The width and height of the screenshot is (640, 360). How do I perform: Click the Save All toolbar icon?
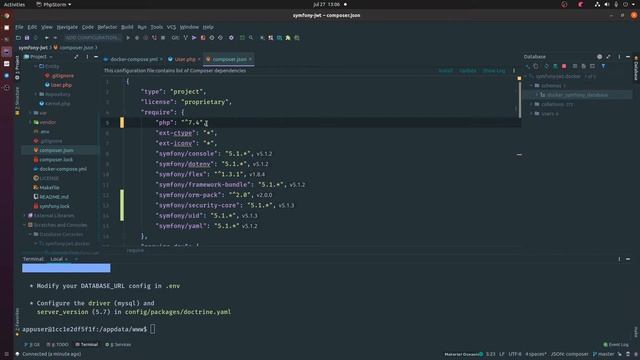point(27,38)
